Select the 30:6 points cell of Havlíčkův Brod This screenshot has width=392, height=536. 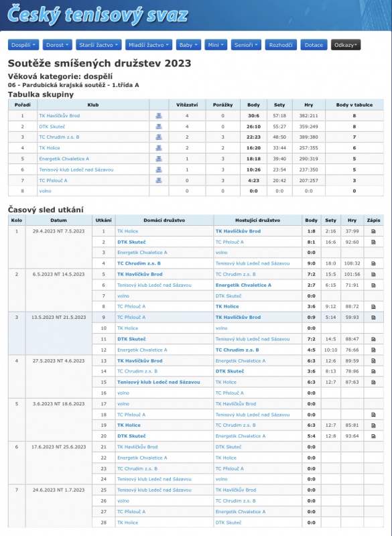tap(253, 116)
